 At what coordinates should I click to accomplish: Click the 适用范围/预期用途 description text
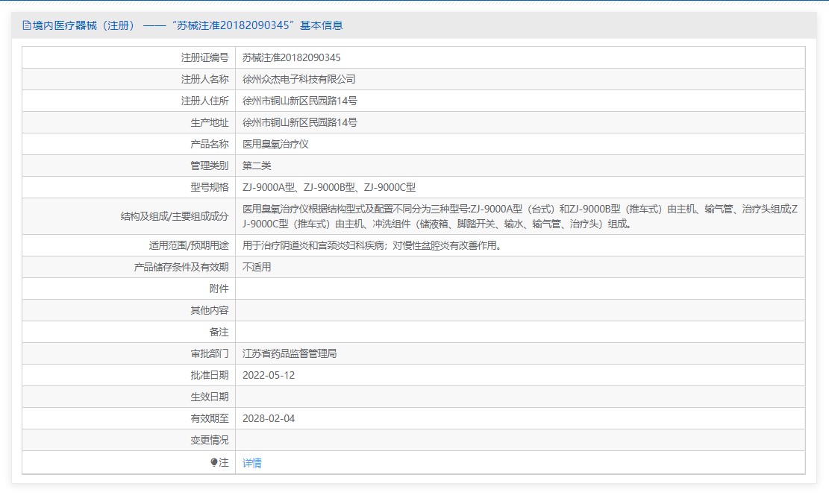point(372,245)
